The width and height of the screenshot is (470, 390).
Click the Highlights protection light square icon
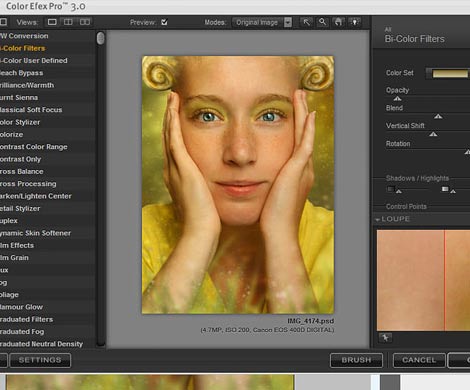point(445,189)
